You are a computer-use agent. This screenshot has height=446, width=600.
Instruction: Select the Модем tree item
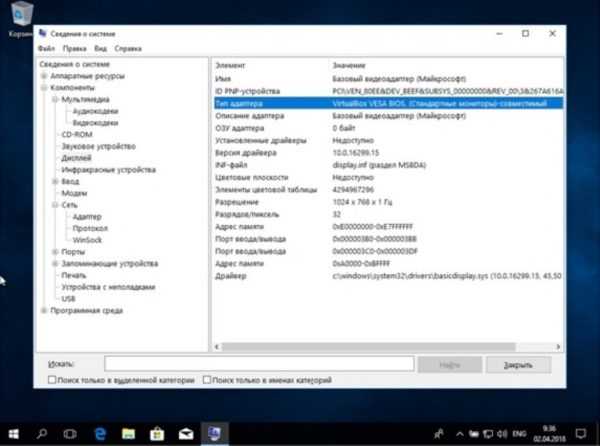74,193
